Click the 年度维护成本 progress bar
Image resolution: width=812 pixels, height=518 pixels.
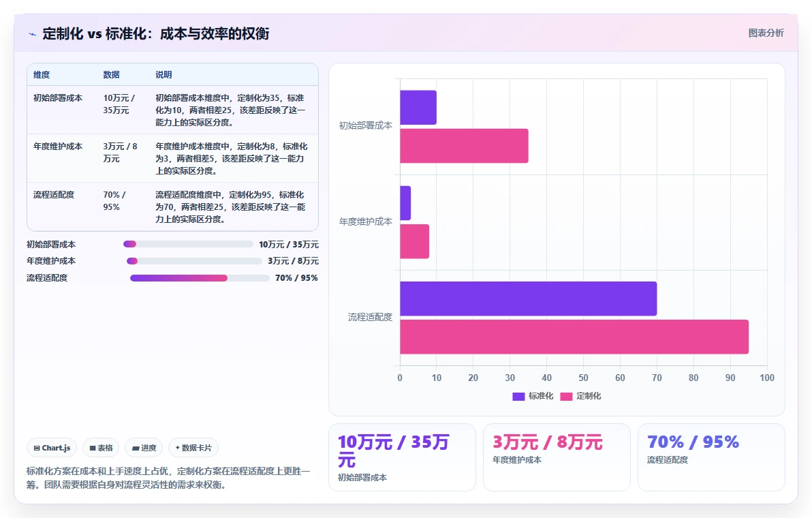(194, 261)
